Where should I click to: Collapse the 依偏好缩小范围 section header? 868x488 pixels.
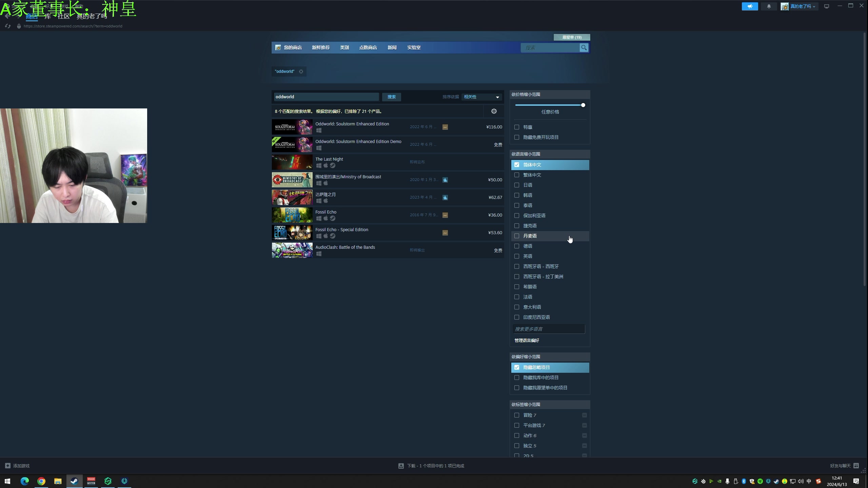(550, 357)
